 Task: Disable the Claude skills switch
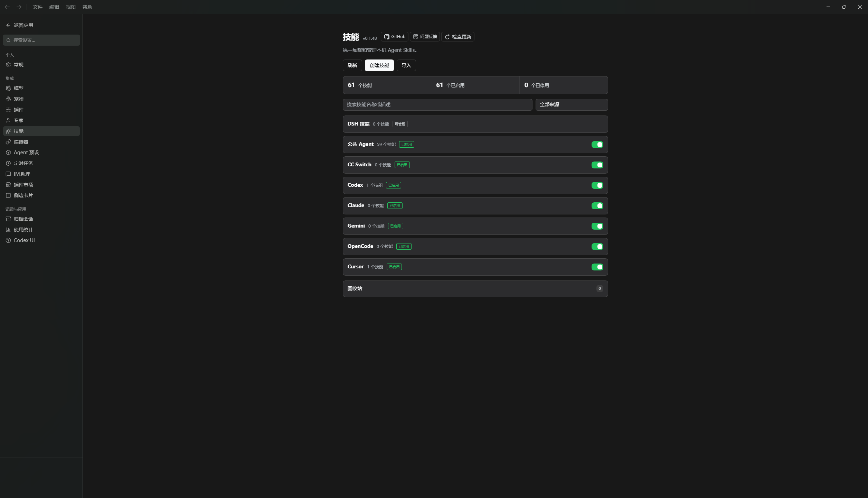[597, 206]
